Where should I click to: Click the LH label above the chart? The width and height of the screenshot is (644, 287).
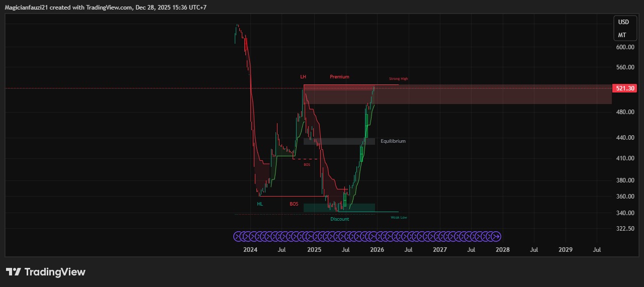pyautogui.click(x=303, y=77)
